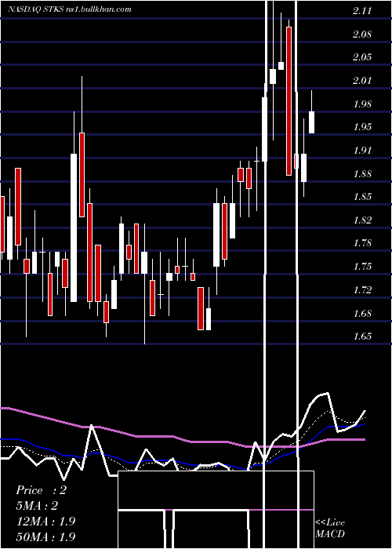
Task: Select the 1.85 price axis label
Action: pyautogui.click(x=362, y=196)
